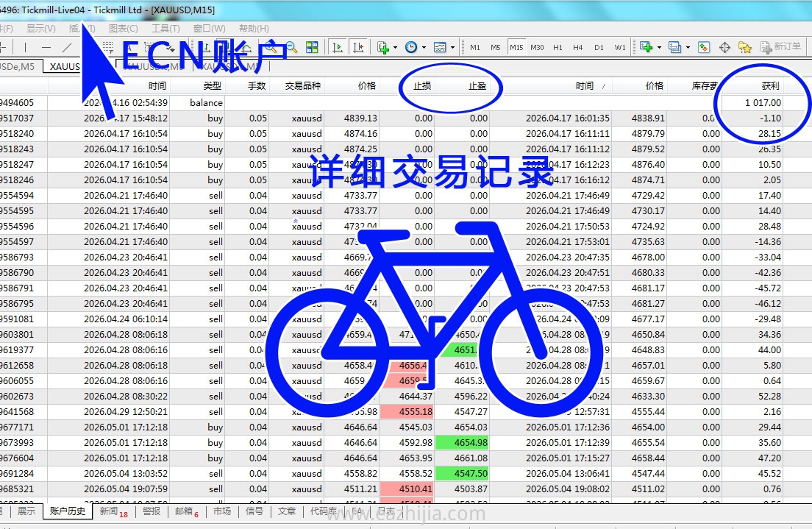Switch chart timeframe to D1
812x529 pixels.
[x=599, y=47]
